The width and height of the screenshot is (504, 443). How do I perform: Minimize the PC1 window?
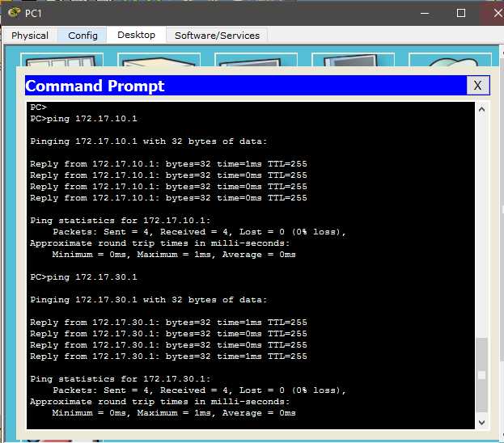tap(425, 13)
